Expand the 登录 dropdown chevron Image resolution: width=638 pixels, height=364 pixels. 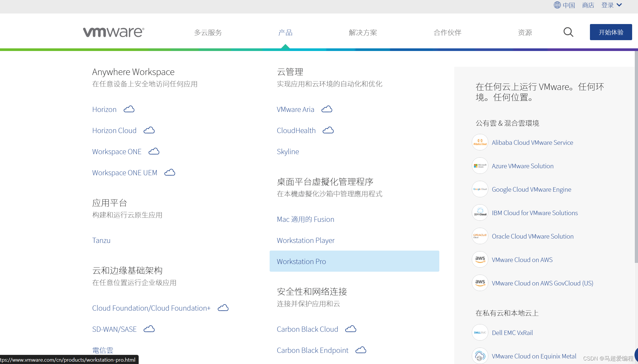(x=619, y=5)
